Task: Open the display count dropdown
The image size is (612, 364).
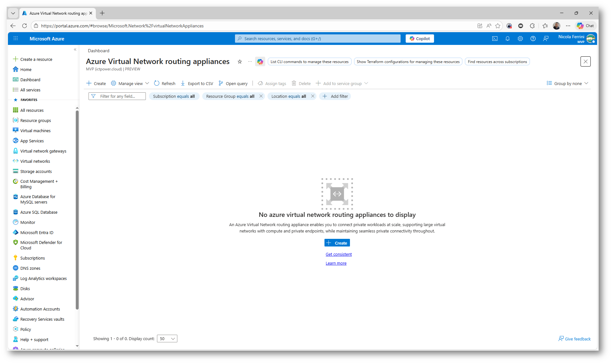Action: pyautogui.click(x=167, y=339)
